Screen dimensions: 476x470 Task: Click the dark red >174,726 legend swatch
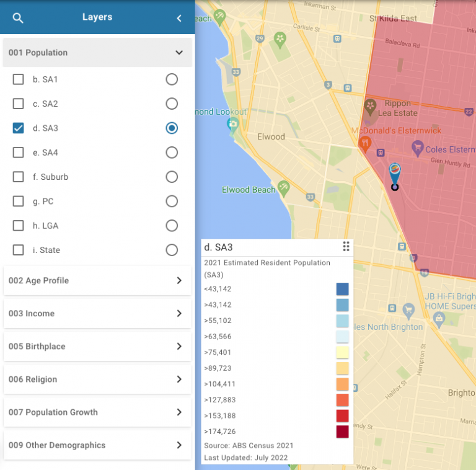coord(342,432)
